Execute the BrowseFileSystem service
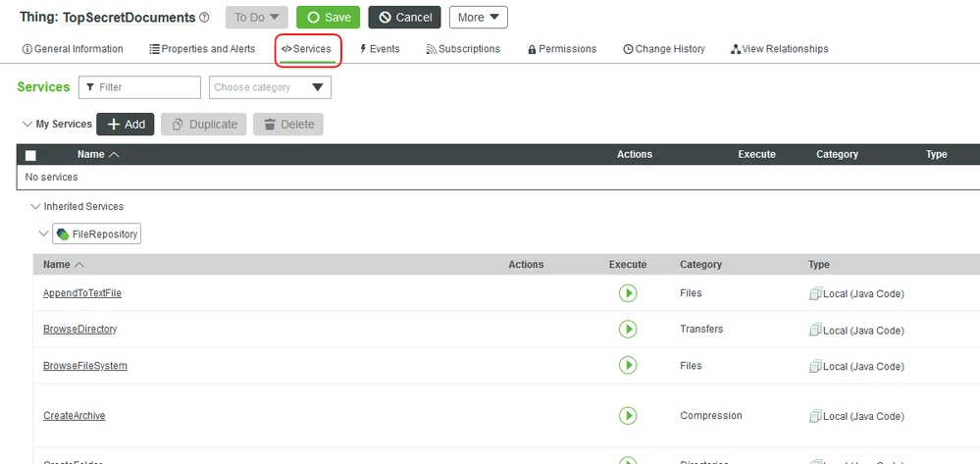980x464 pixels. pyautogui.click(x=628, y=365)
